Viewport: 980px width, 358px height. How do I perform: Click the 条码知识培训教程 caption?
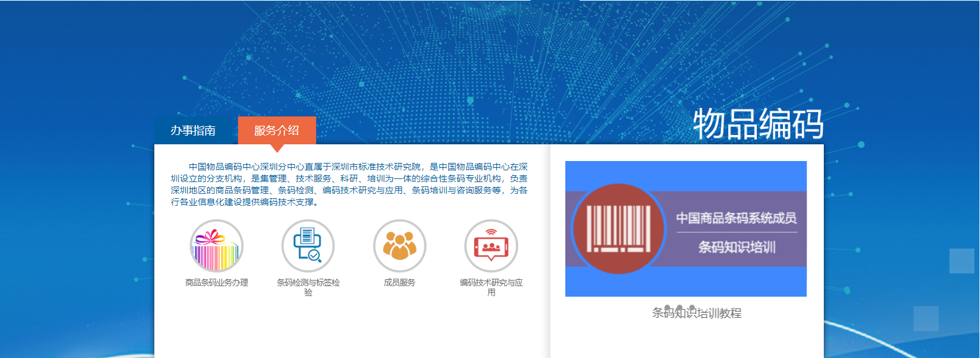(697, 313)
